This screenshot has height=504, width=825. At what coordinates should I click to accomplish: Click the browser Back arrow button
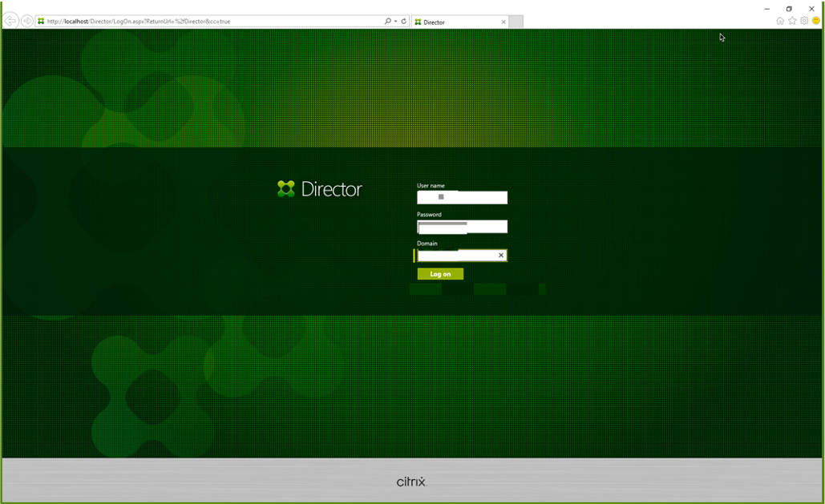10,21
